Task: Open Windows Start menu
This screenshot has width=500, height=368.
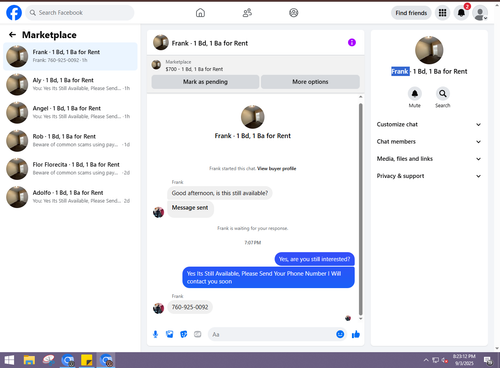Action: pos(9,360)
